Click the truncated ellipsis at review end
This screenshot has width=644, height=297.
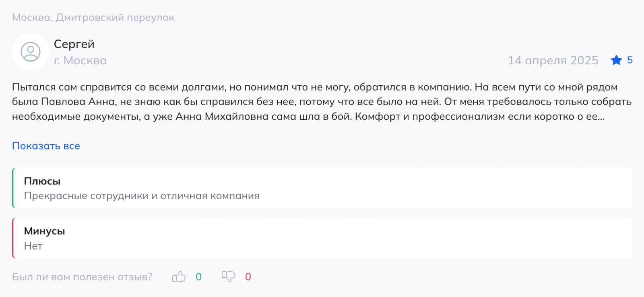(x=601, y=119)
